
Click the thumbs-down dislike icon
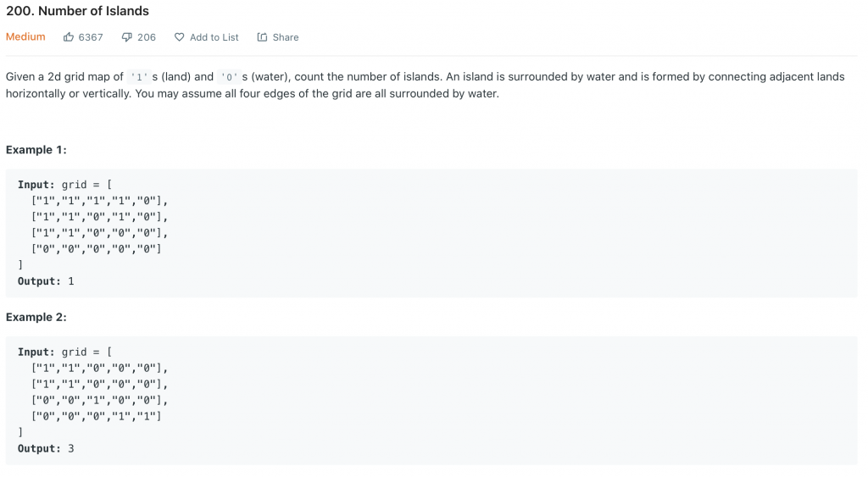(x=127, y=37)
